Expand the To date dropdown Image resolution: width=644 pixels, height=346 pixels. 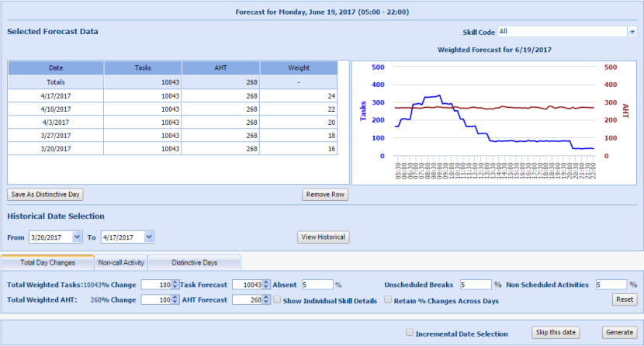pyautogui.click(x=150, y=237)
